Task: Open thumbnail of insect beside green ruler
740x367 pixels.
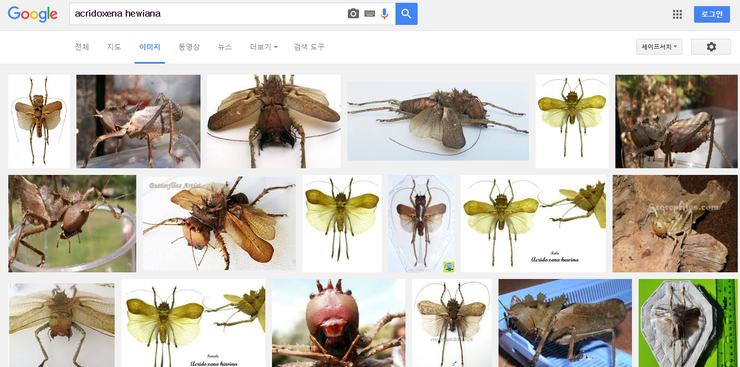Action: pyautogui.click(x=688, y=323)
